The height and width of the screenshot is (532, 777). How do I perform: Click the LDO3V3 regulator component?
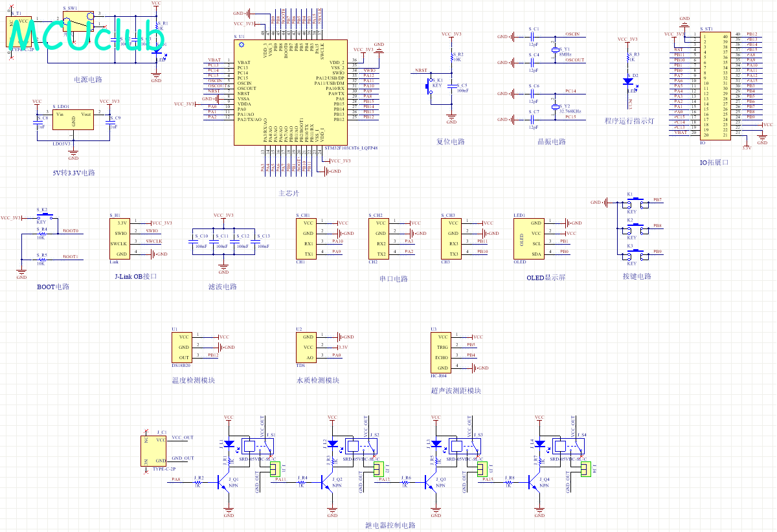click(73, 120)
